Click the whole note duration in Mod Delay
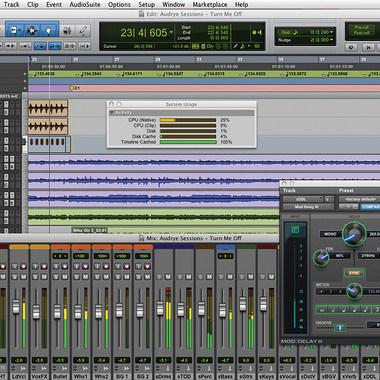 [322, 310]
